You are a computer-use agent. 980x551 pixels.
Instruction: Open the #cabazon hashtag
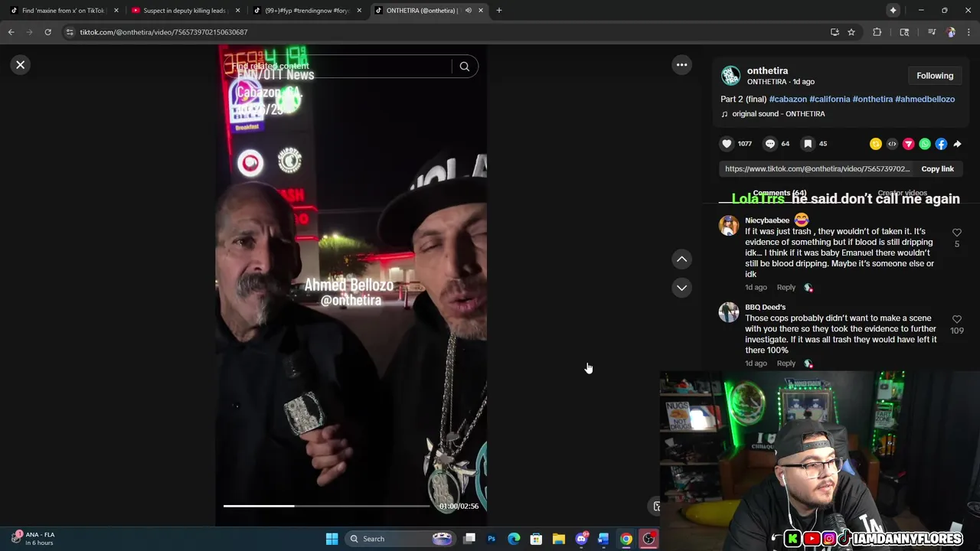[x=788, y=99]
